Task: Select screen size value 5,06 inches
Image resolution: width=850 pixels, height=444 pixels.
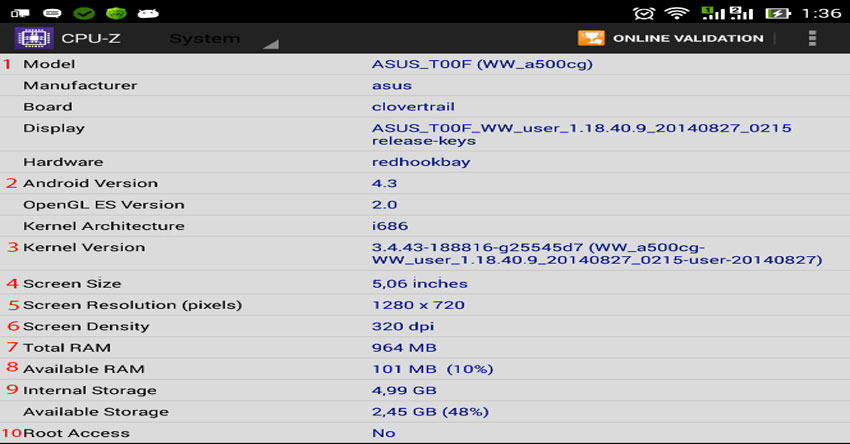Action: pyautogui.click(x=420, y=284)
